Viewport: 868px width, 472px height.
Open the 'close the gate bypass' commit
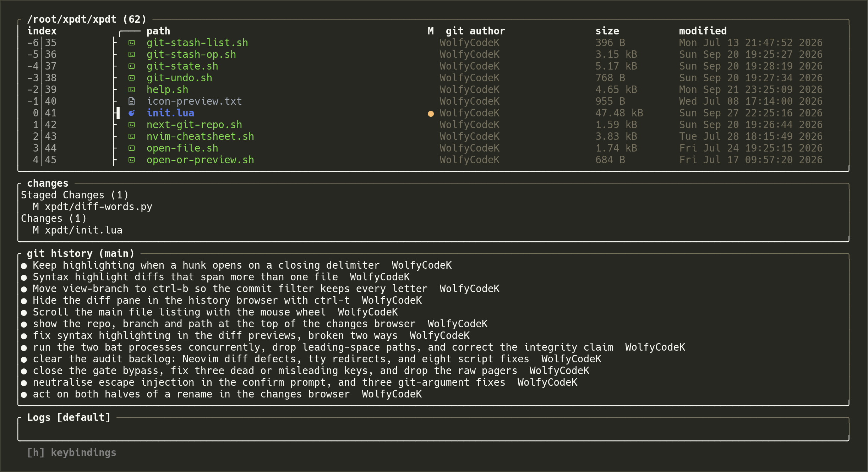pyautogui.click(x=275, y=371)
